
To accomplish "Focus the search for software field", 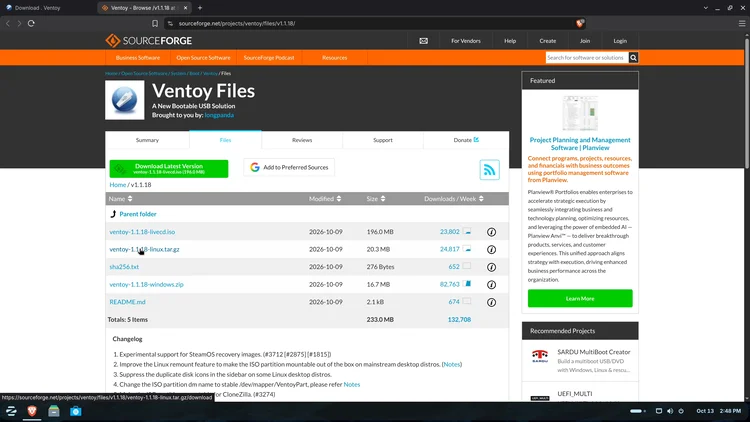I will tap(586, 57).
